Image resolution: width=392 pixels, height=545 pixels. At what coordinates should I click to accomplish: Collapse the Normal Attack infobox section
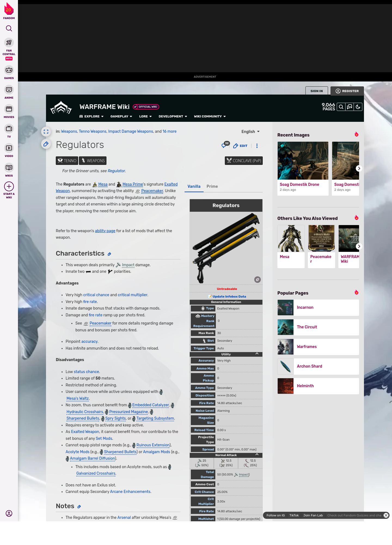point(257,455)
